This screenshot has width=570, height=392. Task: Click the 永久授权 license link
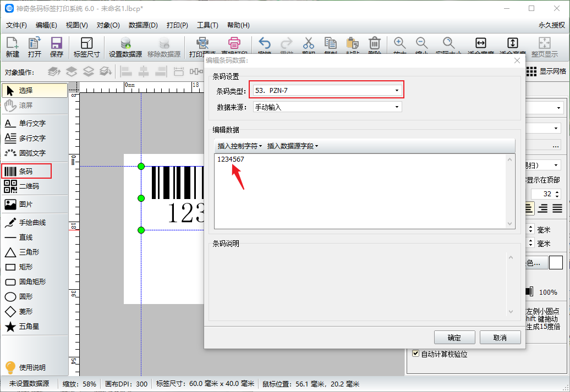[552, 25]
